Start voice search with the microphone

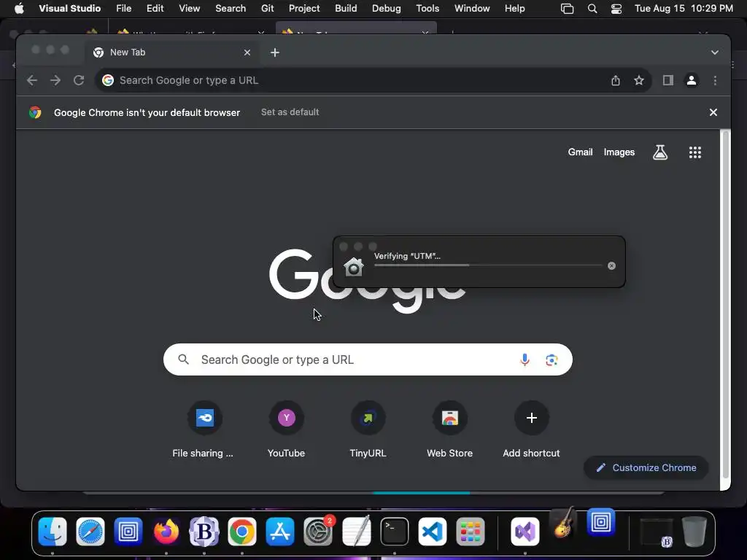pos(525,360)
